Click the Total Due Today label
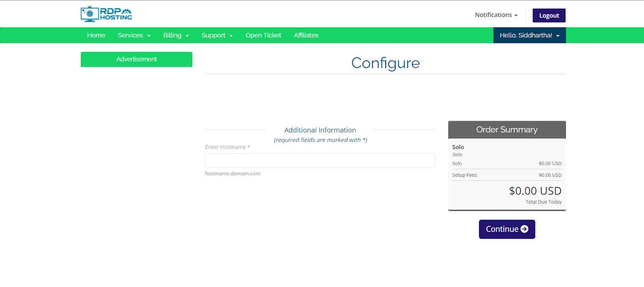The image size is (644, 287). coord(543,202)
